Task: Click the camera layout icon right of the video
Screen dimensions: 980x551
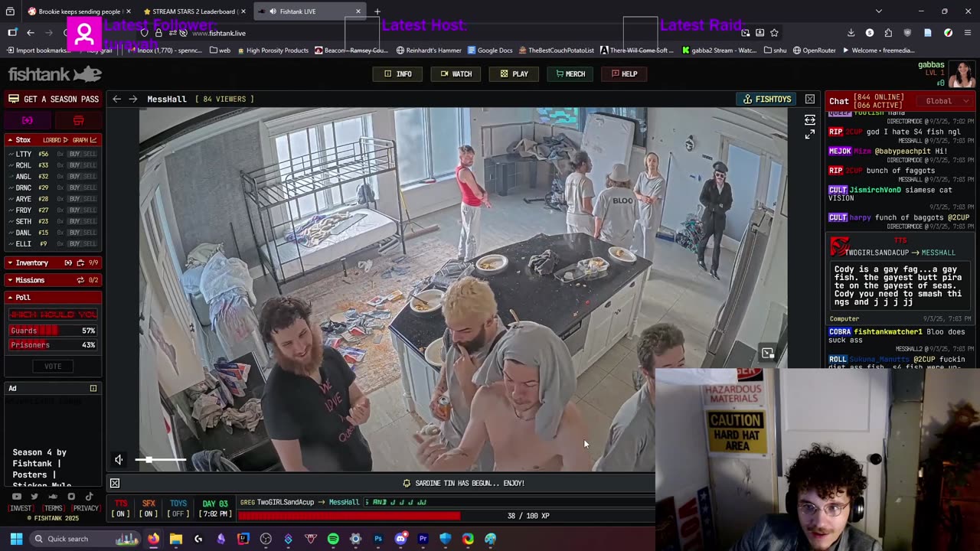Action: tap(809, 120)
